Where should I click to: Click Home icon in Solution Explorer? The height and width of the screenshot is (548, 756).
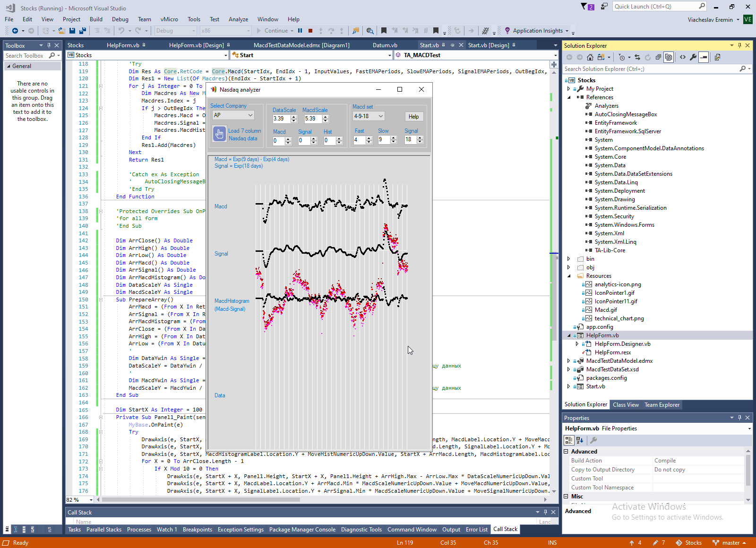click(x=590, y=57)
